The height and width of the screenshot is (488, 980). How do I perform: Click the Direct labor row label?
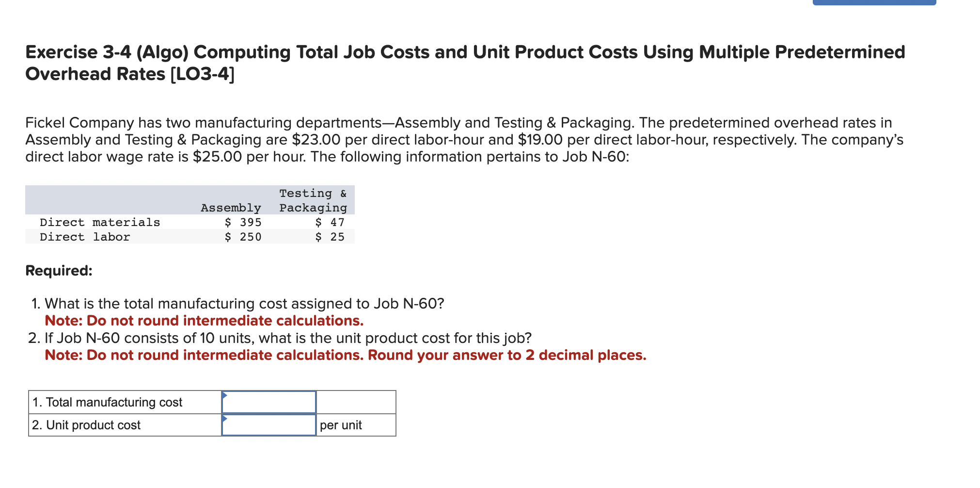click(x=85, y=237)
